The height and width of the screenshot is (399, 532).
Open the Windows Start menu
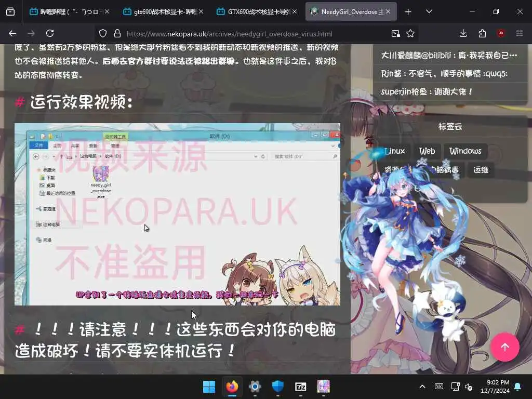click(x=209, y=387)
